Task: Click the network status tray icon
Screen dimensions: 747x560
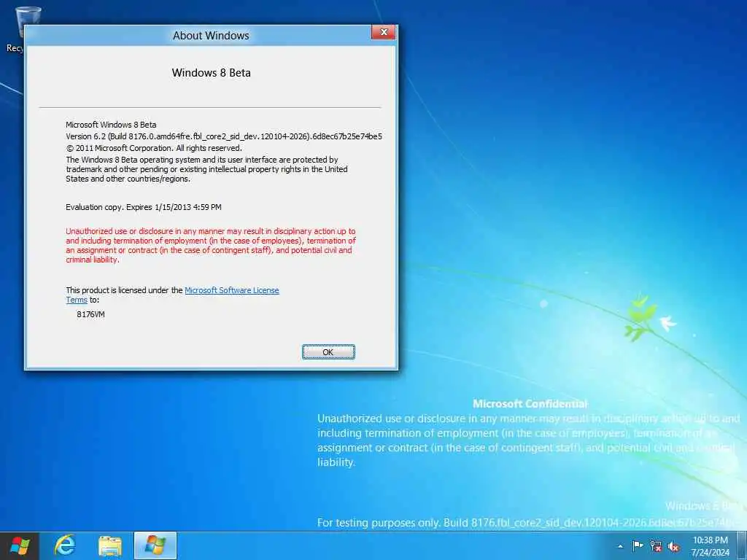Action: pyautogui.click(x=656, y=546)
